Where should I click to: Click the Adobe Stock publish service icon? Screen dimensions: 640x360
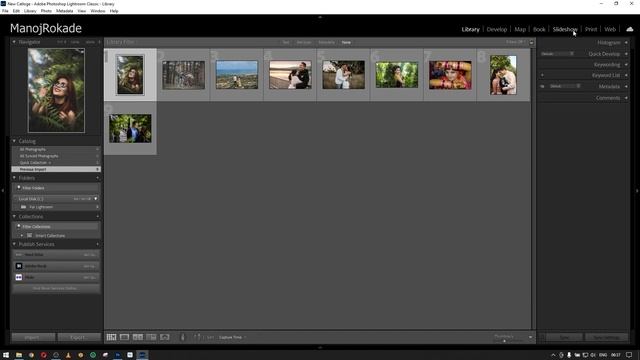coord(19,266)
